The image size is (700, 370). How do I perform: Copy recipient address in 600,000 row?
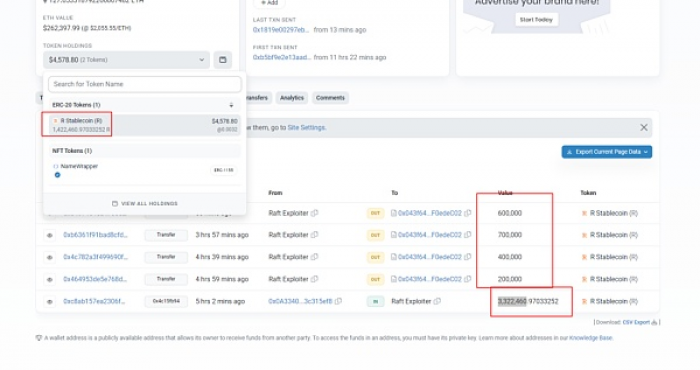(x=467, y=213)
